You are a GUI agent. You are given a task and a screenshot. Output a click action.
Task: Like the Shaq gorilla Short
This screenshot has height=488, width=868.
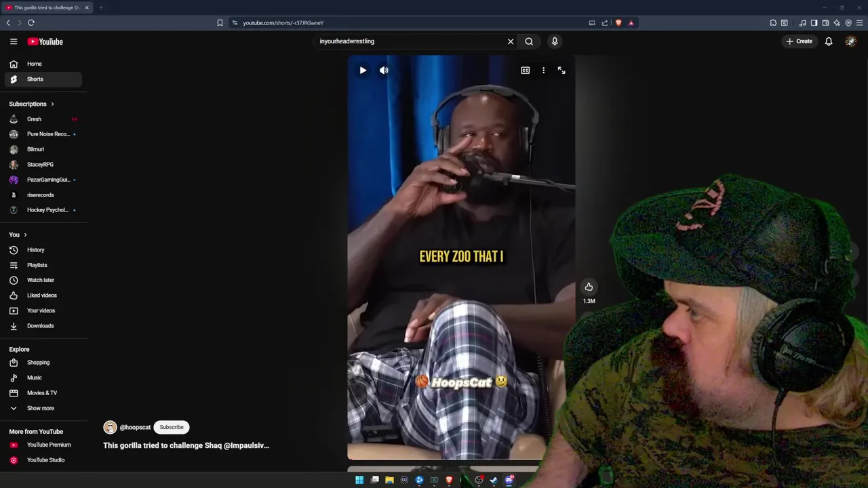point(589,287)
